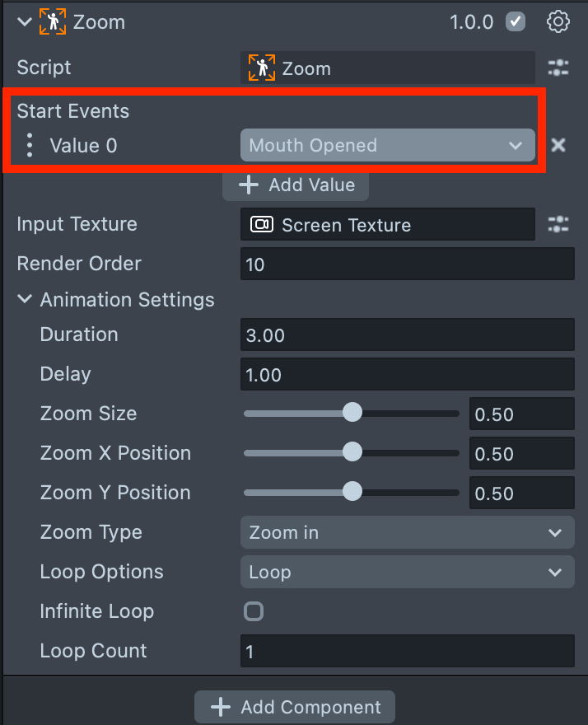Disable the Zoom component checkbox
Screen dimensions: 588x725
pos(516,22)
